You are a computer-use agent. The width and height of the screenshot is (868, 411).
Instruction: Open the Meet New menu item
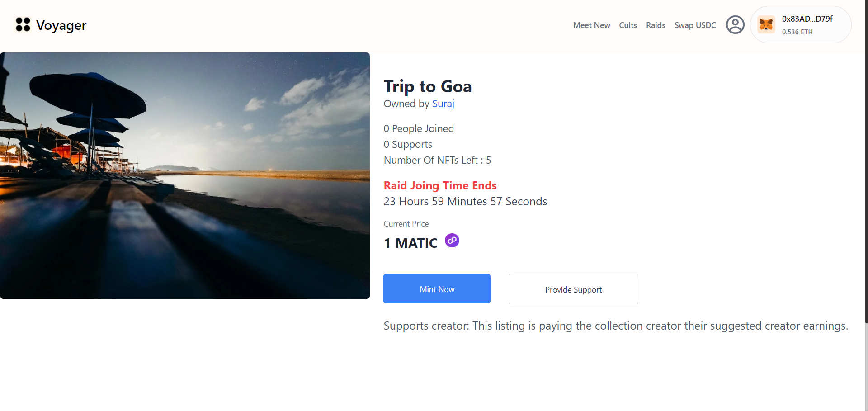point(591,25)
